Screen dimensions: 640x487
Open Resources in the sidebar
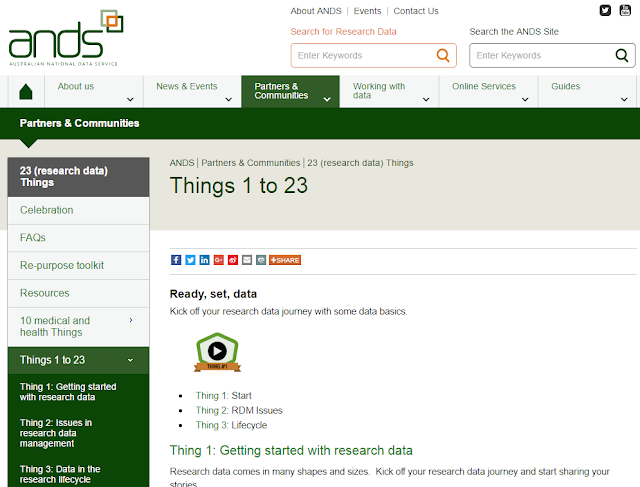click(x=78, y=293)
